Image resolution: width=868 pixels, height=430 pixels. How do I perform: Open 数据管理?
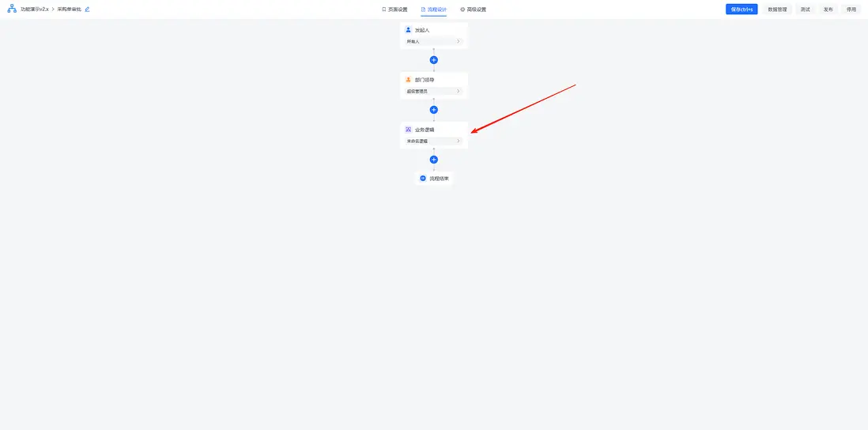[777, 9]
